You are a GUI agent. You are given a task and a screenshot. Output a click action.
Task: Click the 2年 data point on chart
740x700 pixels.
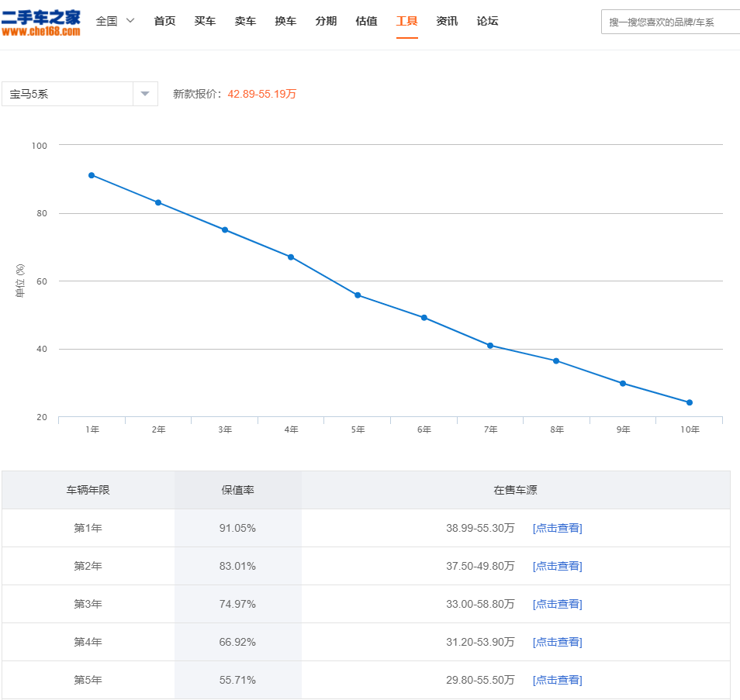click(158, 203)
